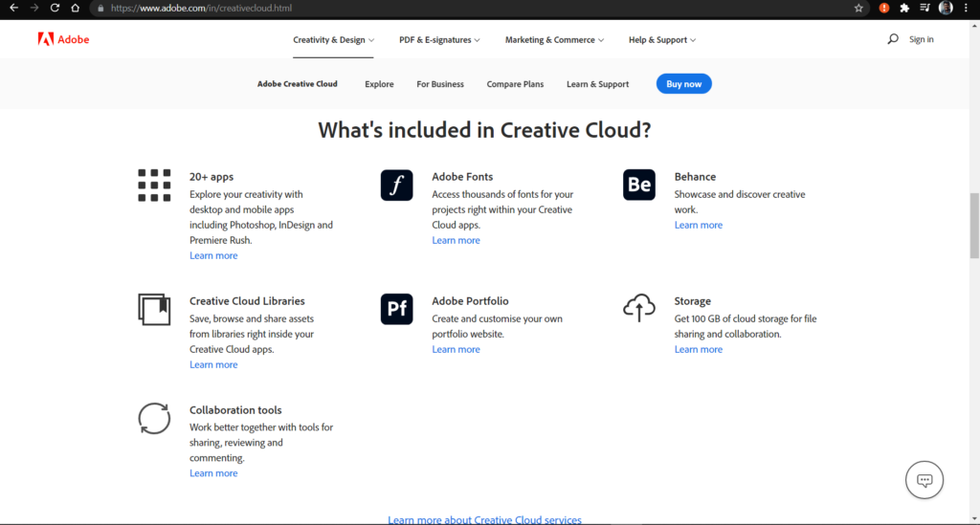Click Learn more under Behance
The height and width of the screenshot is (525, 980).
point(698,225)
